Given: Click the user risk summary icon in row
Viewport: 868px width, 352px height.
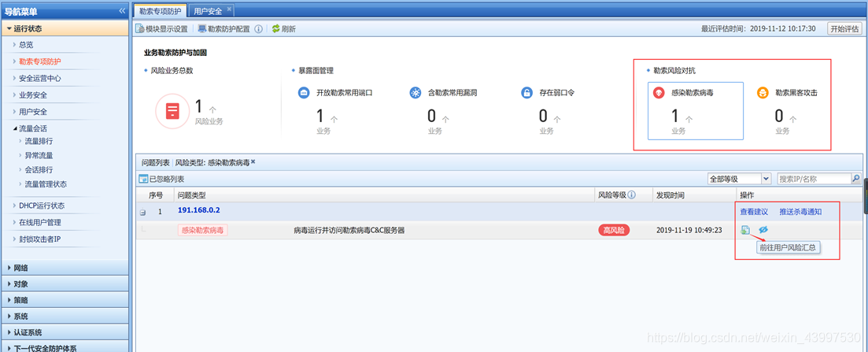Looking at the screenshot, I should [744, 230].
